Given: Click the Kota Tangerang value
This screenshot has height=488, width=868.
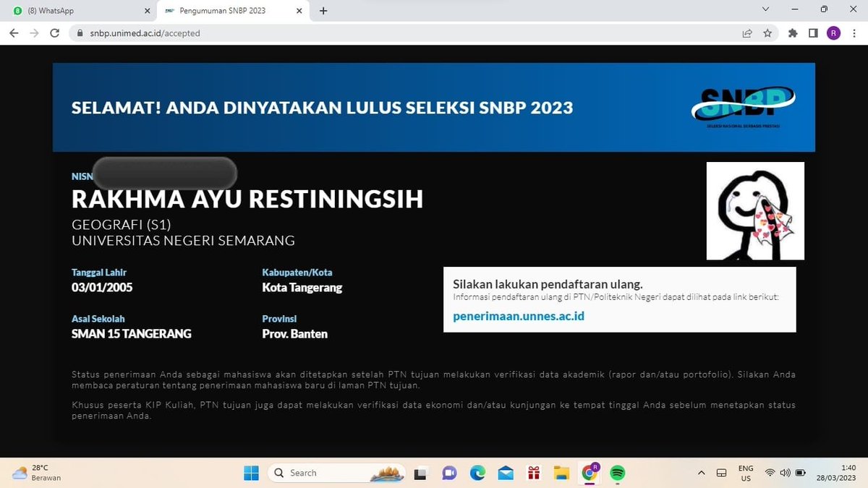Looking at the screenshot, I should pos(302,288).
